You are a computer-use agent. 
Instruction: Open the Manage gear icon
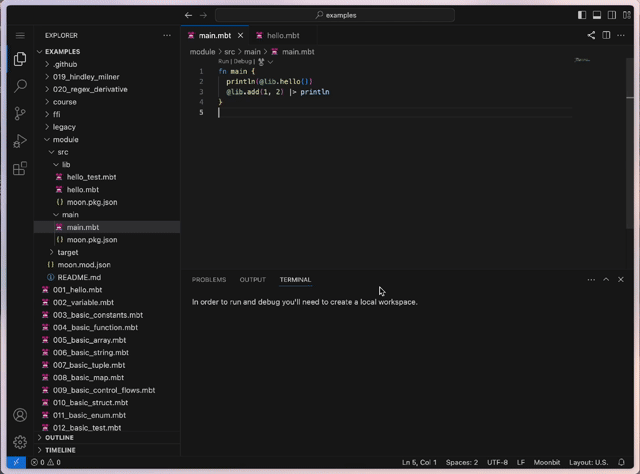point(20,442)
